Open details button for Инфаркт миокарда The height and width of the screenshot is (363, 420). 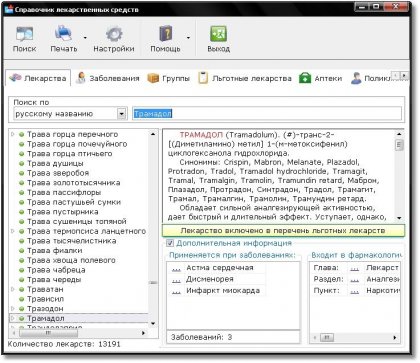[176, 291]
